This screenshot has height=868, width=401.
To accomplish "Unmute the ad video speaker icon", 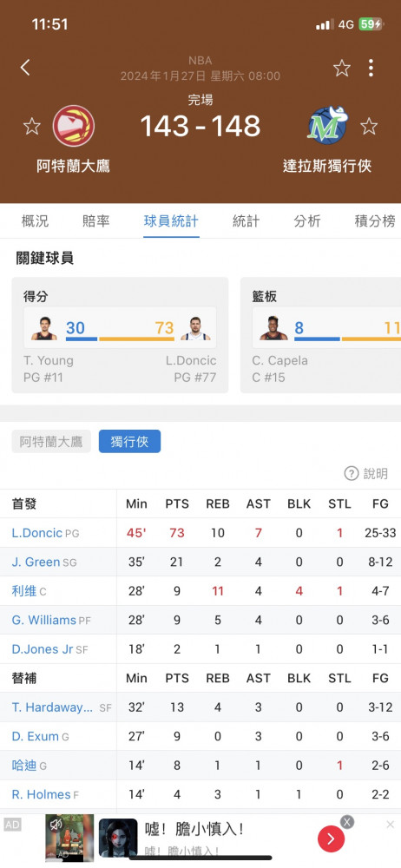I will pyautogui.click(x=56, y=825).
